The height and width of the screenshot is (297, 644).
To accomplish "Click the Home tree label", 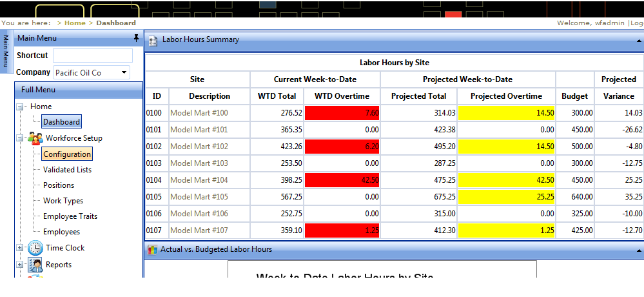I will (41, 107).
